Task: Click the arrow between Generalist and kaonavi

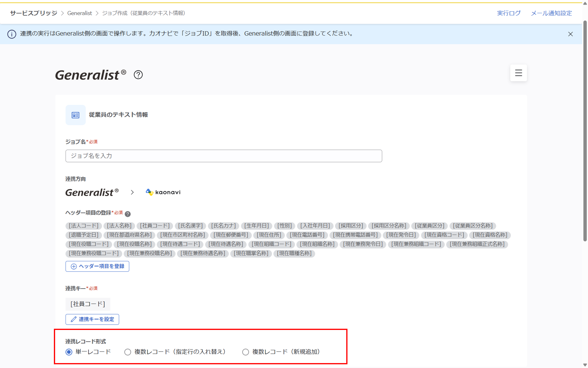Action: [132, 192]
